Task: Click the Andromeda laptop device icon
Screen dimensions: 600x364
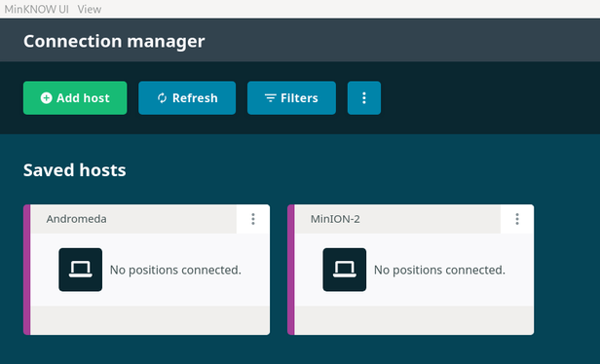Action: pos(80,270)
